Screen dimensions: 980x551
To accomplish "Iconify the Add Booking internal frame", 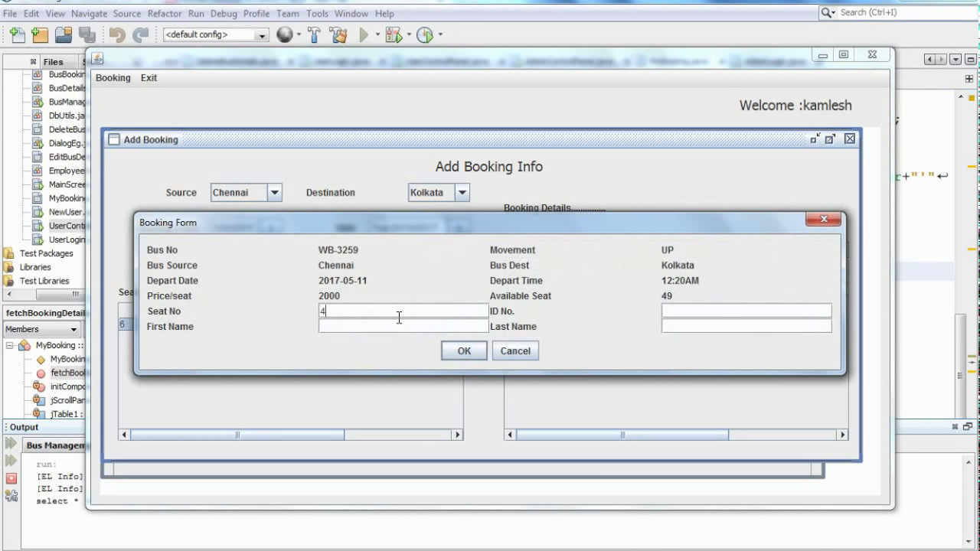I will click(x=815, y=139).
